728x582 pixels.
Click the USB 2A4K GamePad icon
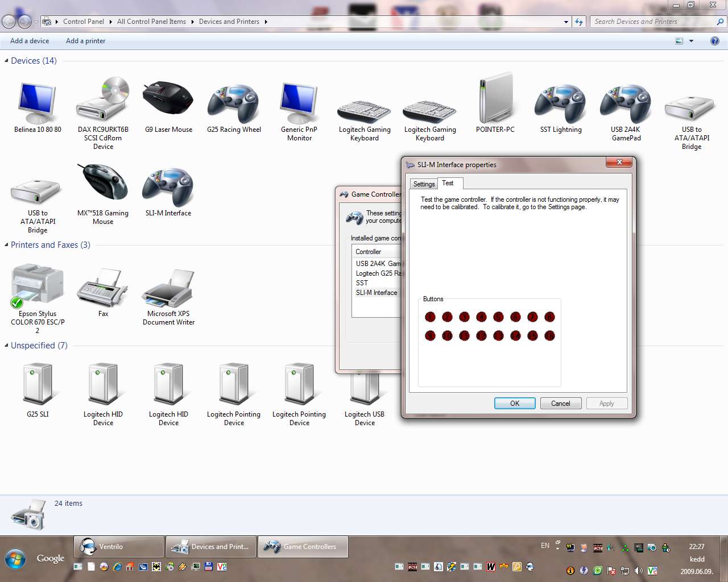pyautogui.click(x=626, y=102)
